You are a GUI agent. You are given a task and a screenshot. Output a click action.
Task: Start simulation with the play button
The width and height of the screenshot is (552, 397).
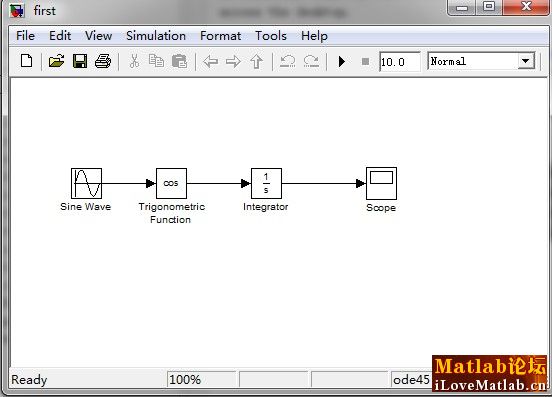(341, 62)
